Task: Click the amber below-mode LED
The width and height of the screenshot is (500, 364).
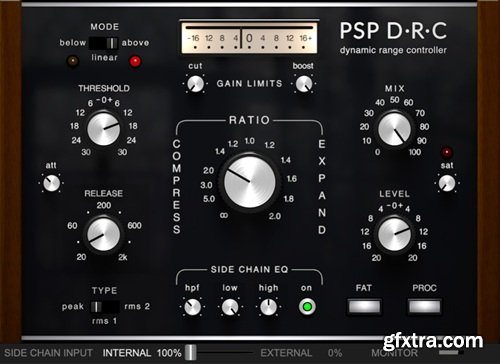Action: (x=73, y=61)
